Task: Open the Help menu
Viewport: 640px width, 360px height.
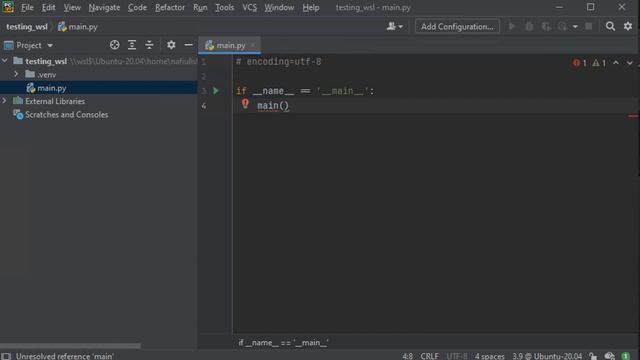Action: (311, 7)
